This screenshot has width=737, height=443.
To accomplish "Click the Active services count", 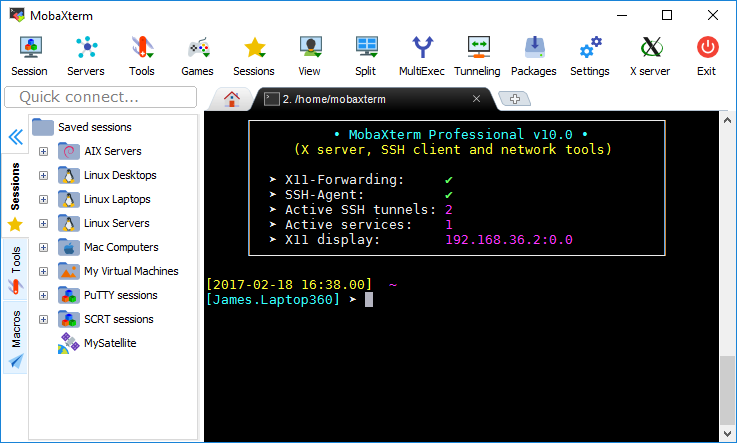I will [449, 225].
